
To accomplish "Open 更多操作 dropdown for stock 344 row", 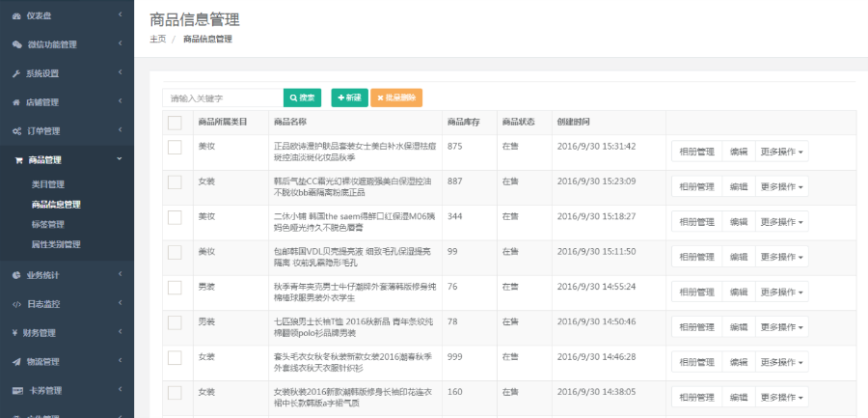I will 781,222.
